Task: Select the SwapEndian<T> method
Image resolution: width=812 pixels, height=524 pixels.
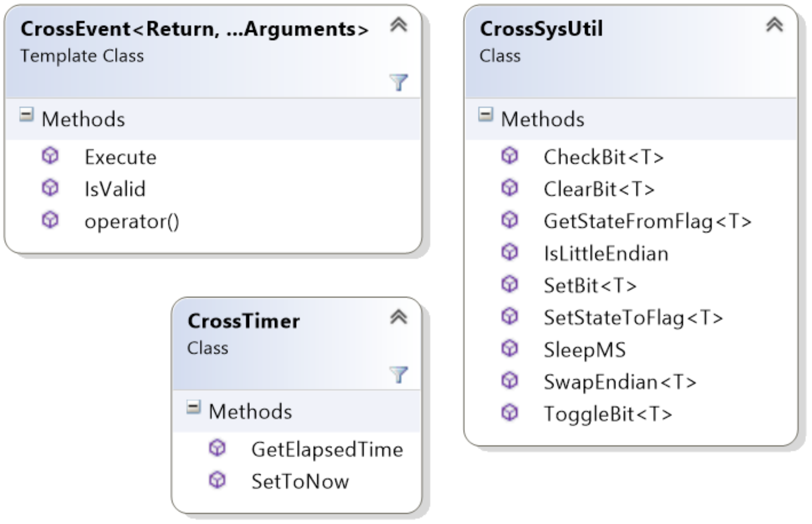Action: click(x=620, y=382)
